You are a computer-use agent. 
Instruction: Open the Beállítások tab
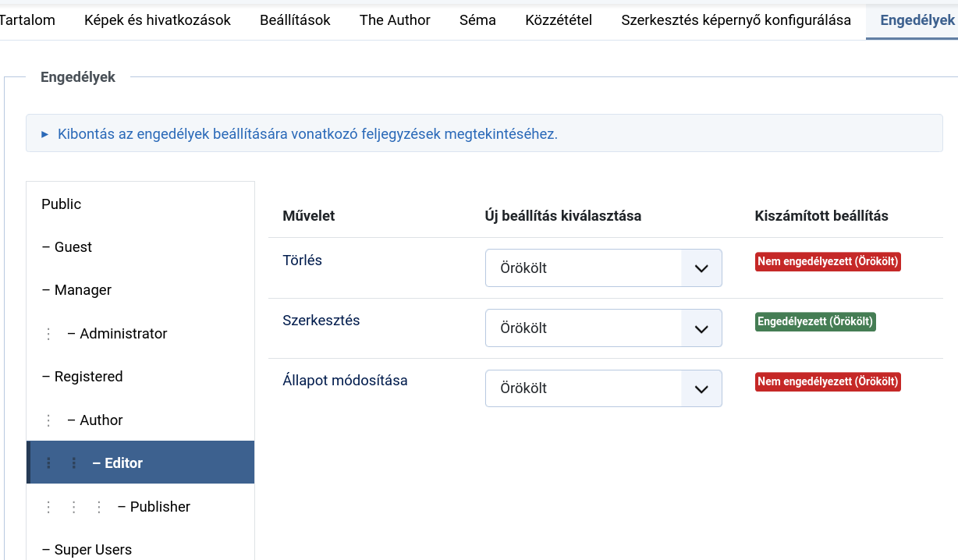click(296, 20)
